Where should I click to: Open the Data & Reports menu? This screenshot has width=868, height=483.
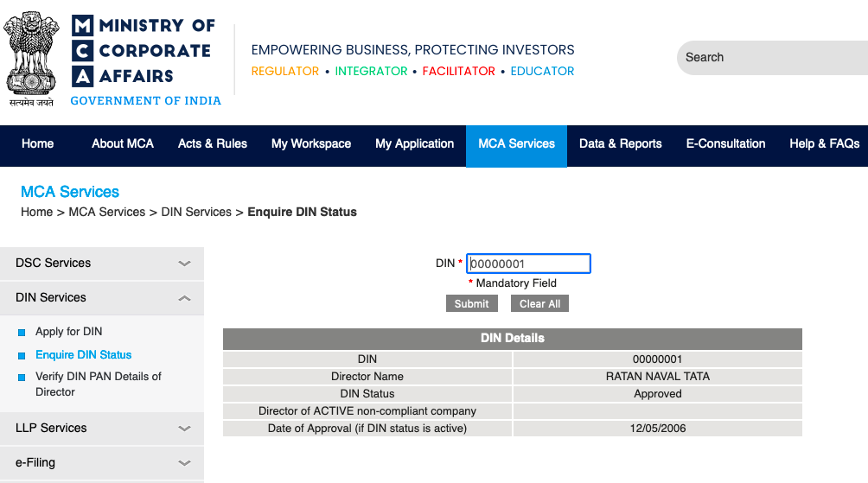[621, 144]
